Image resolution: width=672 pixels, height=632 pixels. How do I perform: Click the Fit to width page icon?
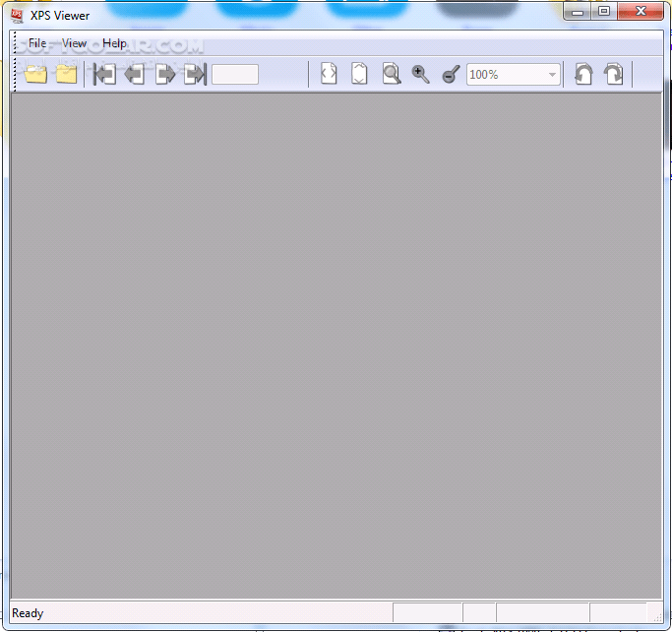330,75
